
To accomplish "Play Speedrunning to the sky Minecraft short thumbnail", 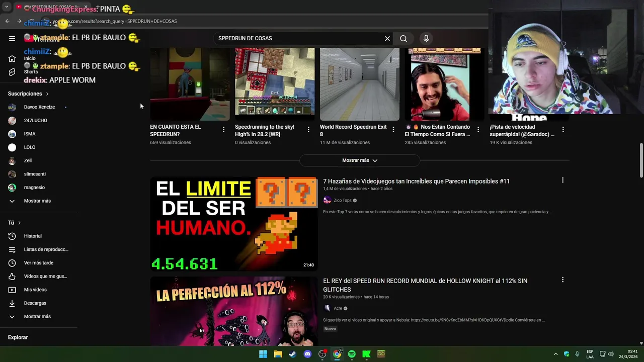I will (275, 84).
